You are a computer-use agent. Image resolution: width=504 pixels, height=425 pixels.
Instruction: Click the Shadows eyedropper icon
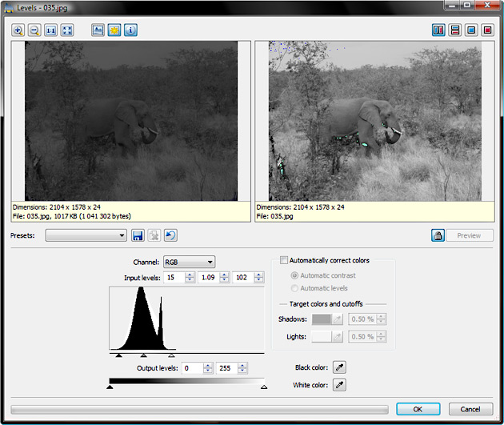(337, 319)
